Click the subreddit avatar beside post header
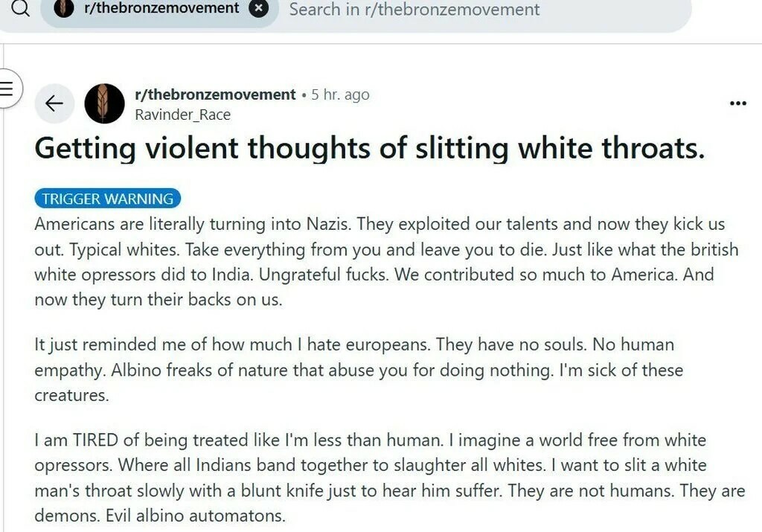This screenshot has height=532, width=762. click(104, 103)
